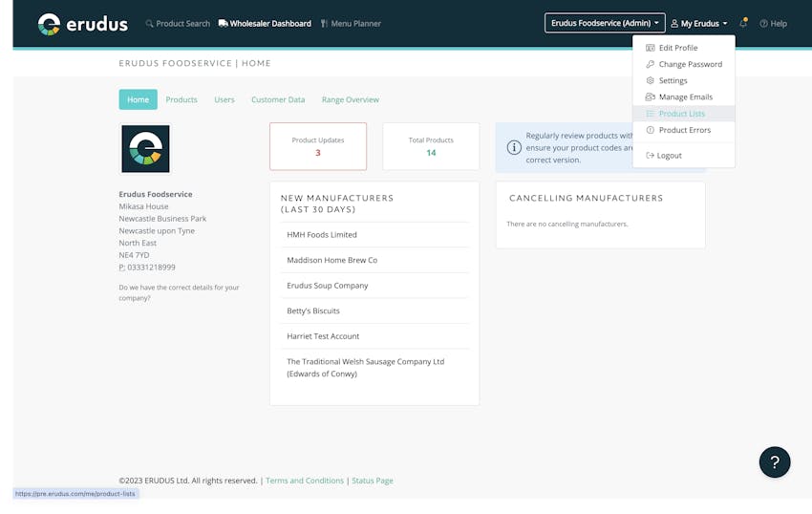
Task: Click the Newcastle Business Park address line
Action: 162,219
